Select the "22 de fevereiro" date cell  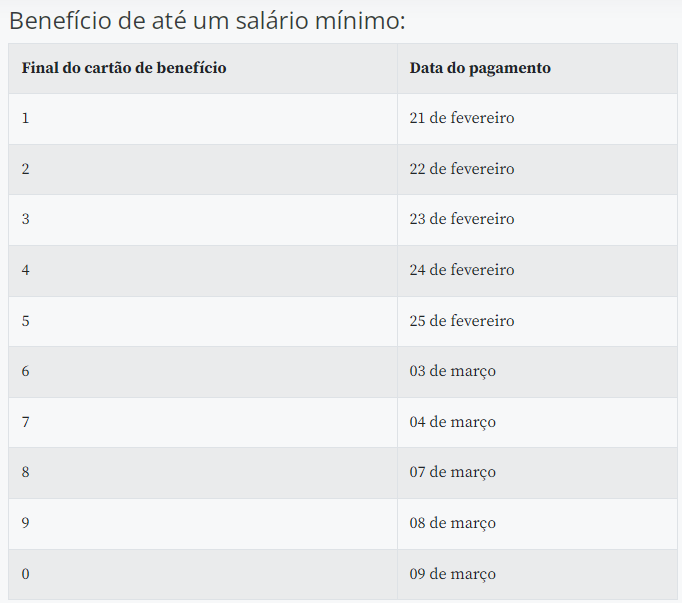click(x=462, y=169)
